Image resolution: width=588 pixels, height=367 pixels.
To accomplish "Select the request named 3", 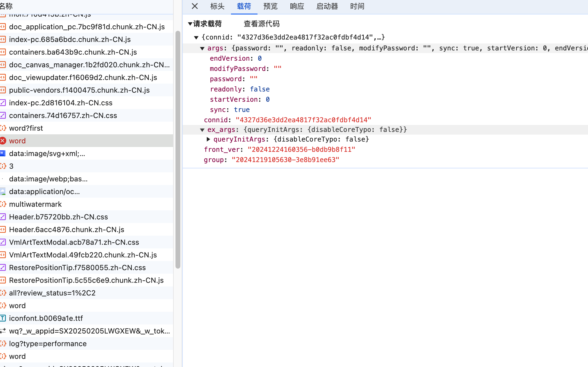I will click(x=87, y=166).
